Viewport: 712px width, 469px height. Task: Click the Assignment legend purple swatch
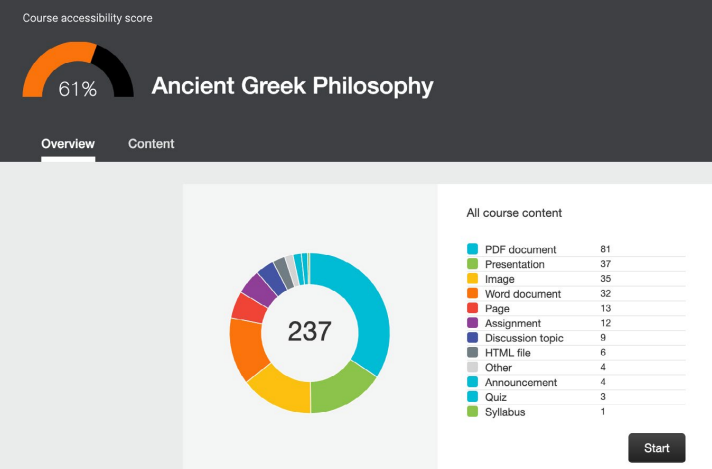point(472,323)
